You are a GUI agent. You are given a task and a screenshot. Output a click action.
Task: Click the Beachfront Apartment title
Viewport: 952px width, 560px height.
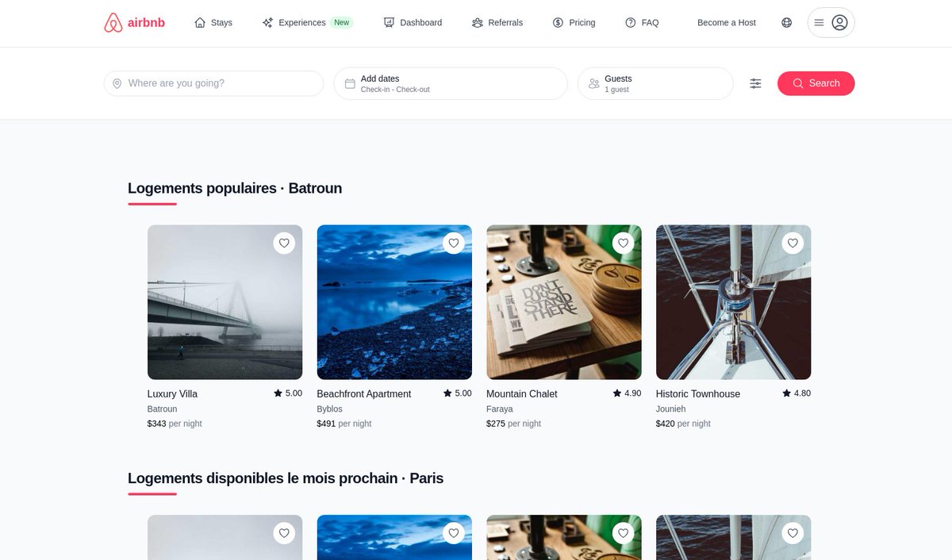pos(364,394)
